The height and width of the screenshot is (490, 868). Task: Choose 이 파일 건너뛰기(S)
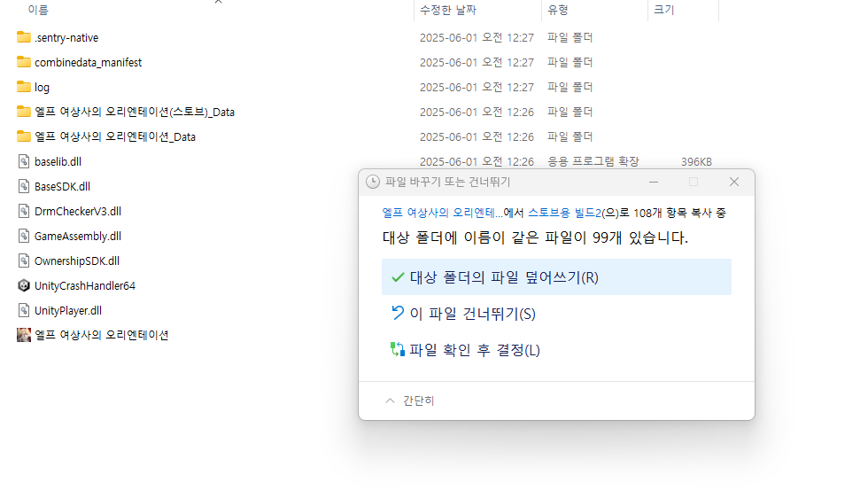pyautogui.click(x=556, y=314)
